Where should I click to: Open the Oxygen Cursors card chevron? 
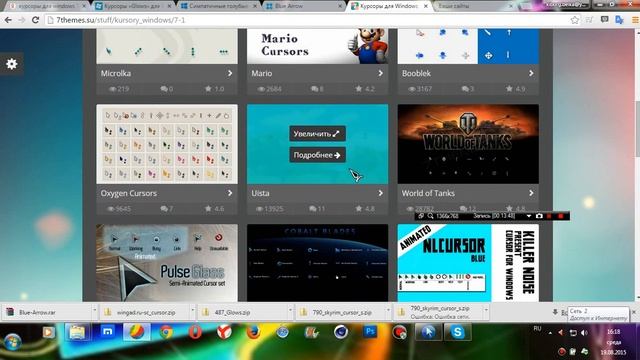click(230, 193)
